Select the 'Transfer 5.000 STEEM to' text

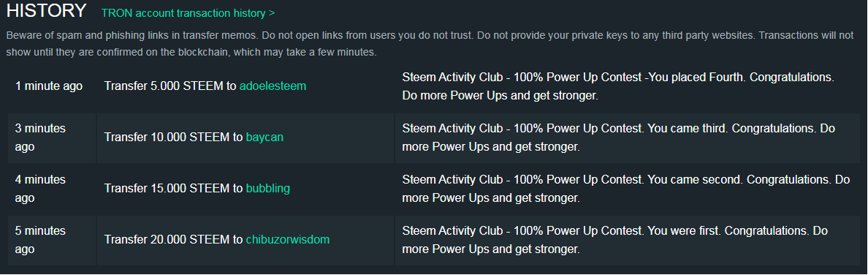pyautogui.click(x=170, y=86)
